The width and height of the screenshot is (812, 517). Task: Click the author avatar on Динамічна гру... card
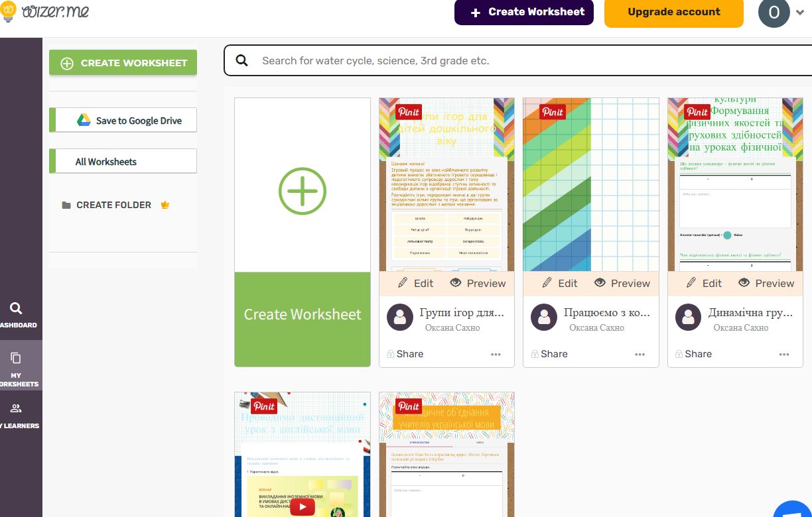click(x=688, y=317)
